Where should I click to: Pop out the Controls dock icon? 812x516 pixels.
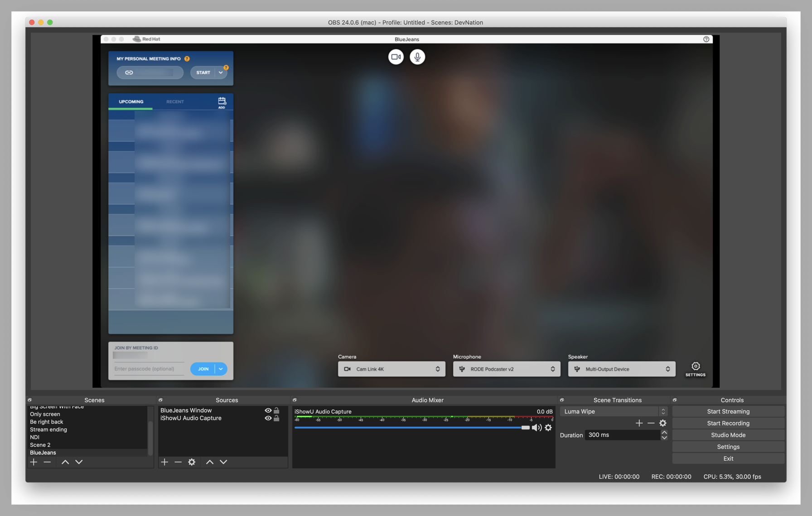[x=675, y=400]
